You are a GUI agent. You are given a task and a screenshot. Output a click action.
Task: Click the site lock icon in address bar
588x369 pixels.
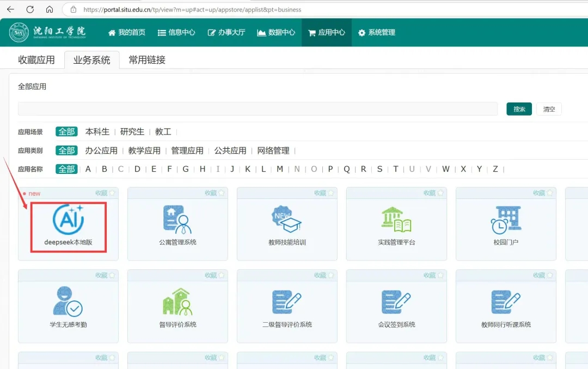pos(73,9)
